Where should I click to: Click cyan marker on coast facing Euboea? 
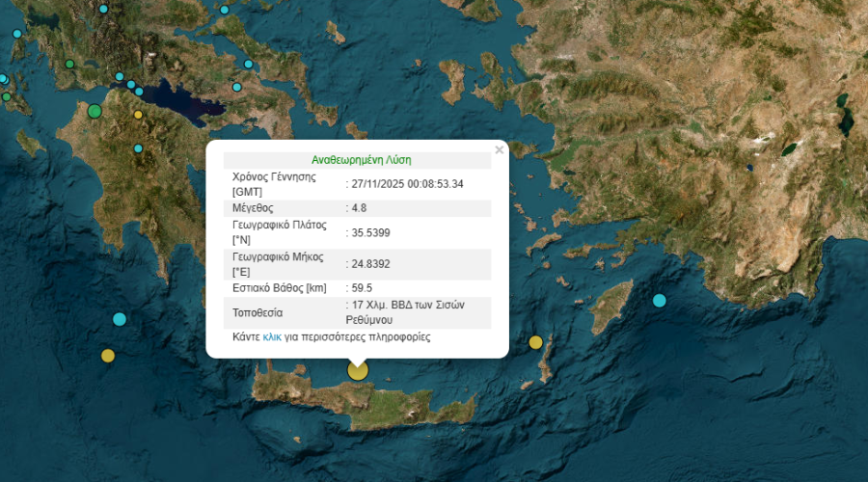[249, 65]
